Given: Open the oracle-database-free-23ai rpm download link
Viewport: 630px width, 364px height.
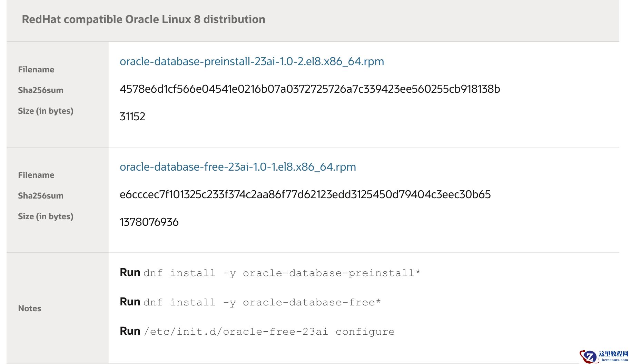Looking at the screenshot, I should [238, 167].
